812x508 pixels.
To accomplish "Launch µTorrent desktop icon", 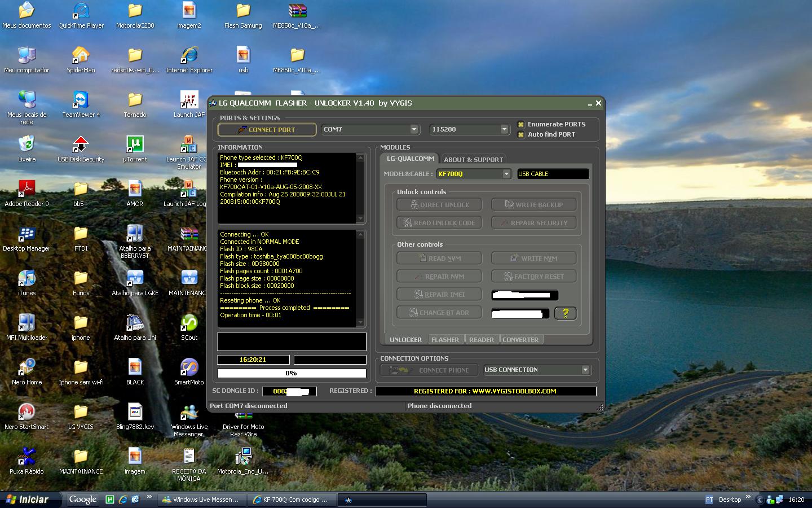I will pyautogui.click(x=135, y=149).
